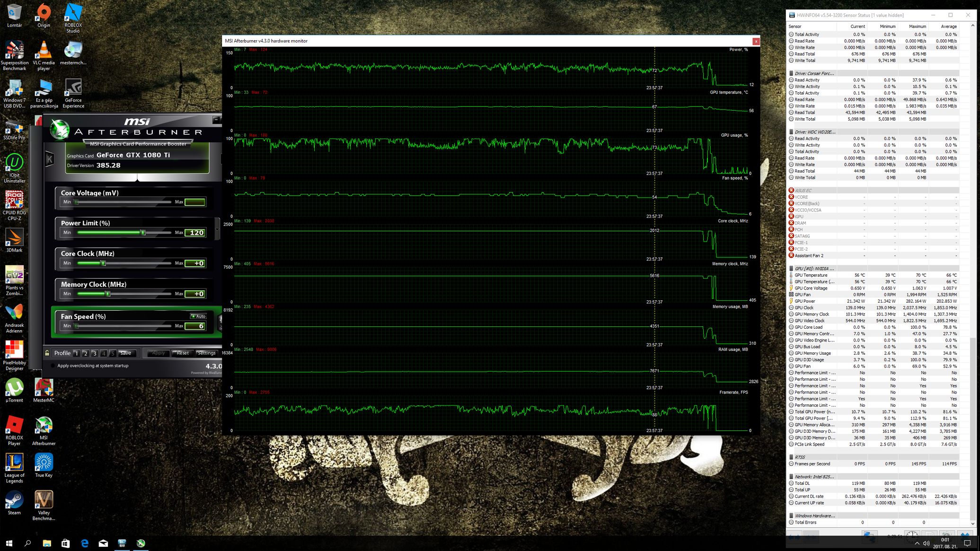
Task: Select the CPUID ROG CPU-Z desktop icon
Action: [x=14, y=205]
